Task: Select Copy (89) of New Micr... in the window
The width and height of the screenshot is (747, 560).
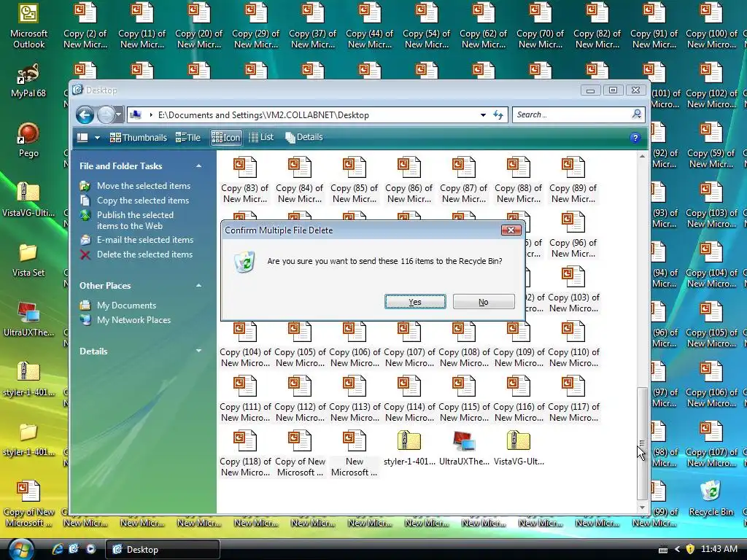Action: point(573,180)
